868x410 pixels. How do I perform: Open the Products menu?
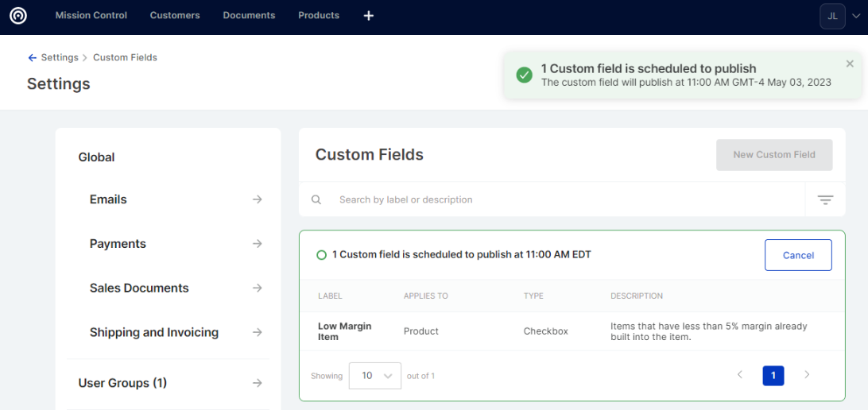click(x=319, y=16)
